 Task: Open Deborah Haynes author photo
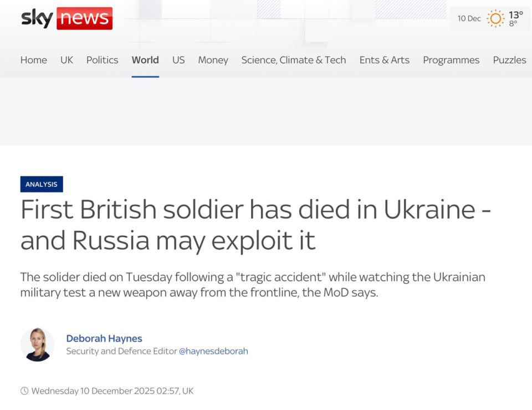coord(37,345)
